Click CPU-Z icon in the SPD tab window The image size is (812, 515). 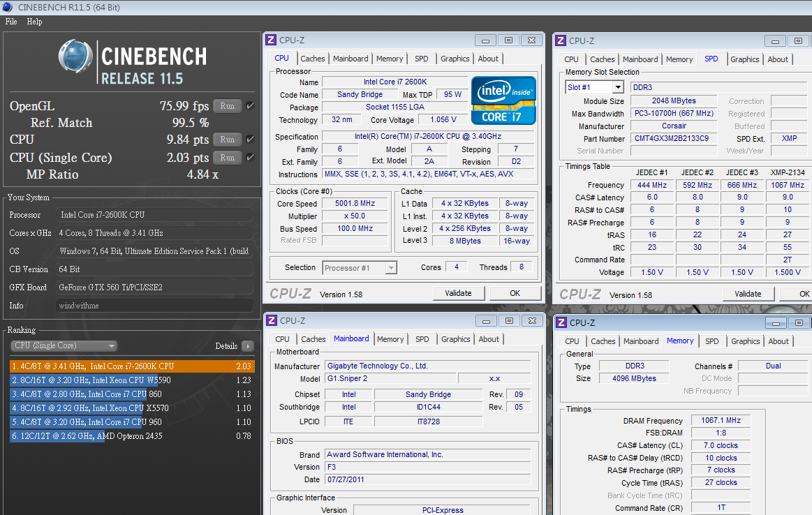[x=561, y=41]
